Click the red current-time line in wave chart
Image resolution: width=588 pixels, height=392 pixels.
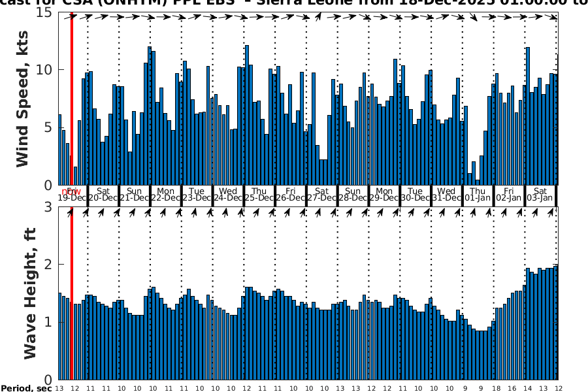click(71, 294)
